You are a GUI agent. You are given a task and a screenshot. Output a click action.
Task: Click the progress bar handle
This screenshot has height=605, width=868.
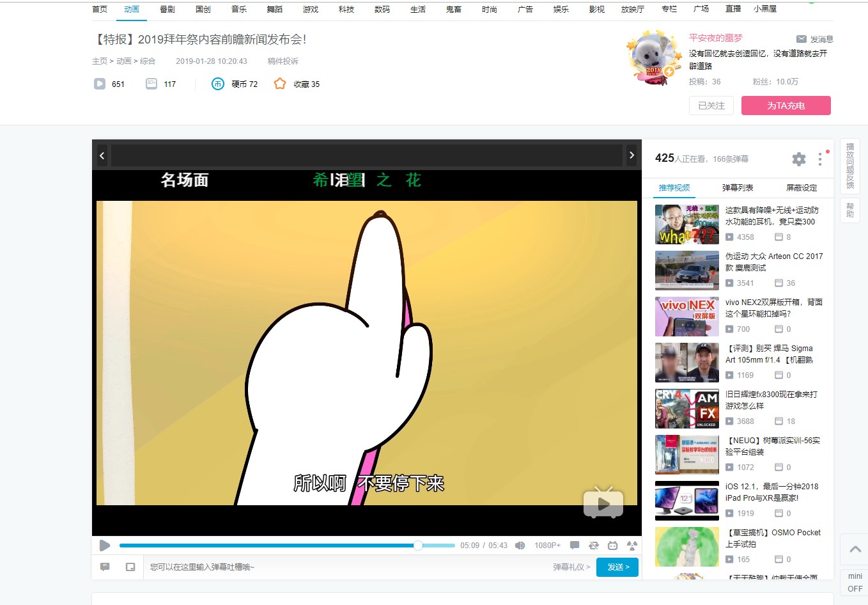coord(418,546)
